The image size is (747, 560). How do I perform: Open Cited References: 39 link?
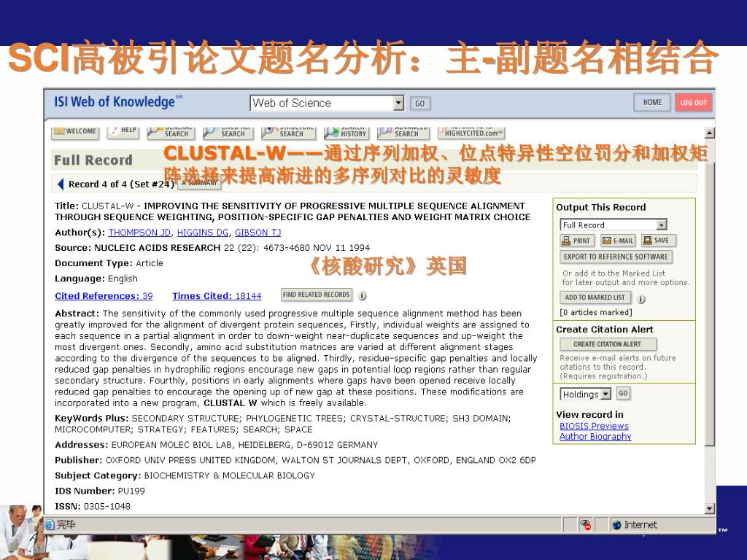(x=104, y=296)
